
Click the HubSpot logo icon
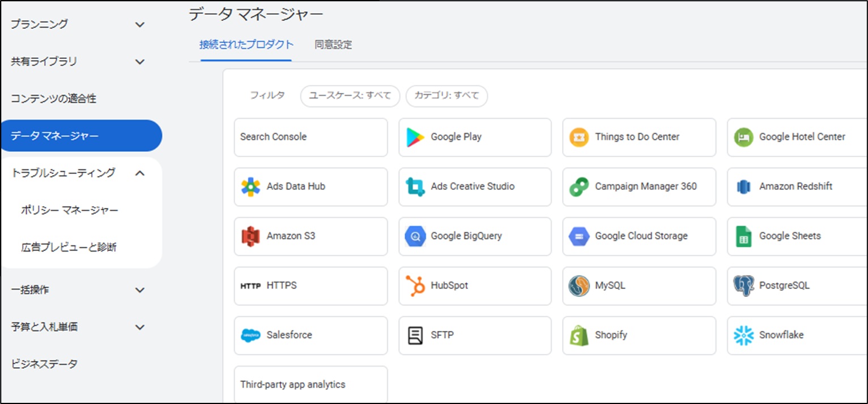(x=415, y=286)
